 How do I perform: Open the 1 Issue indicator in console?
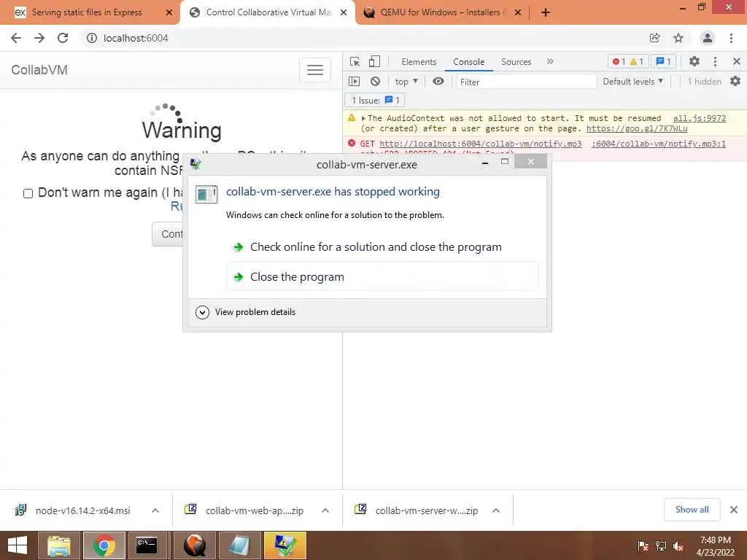click(x=374, y=101)
